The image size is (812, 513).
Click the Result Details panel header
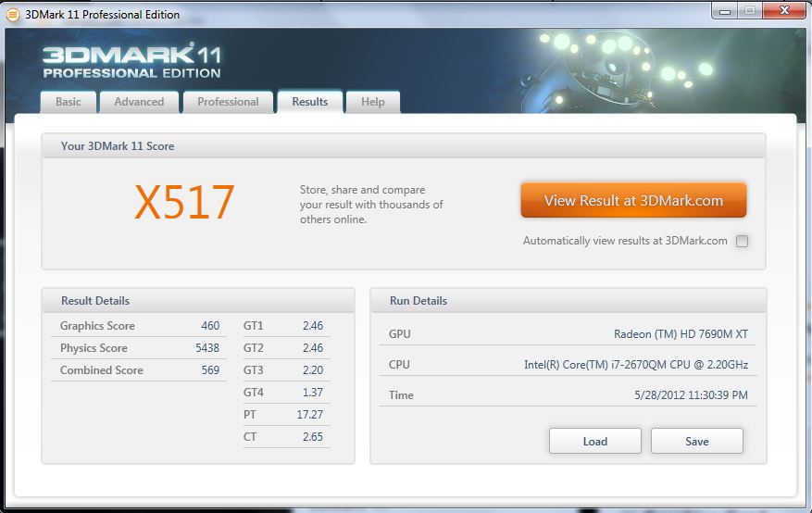tap(198, 301)
